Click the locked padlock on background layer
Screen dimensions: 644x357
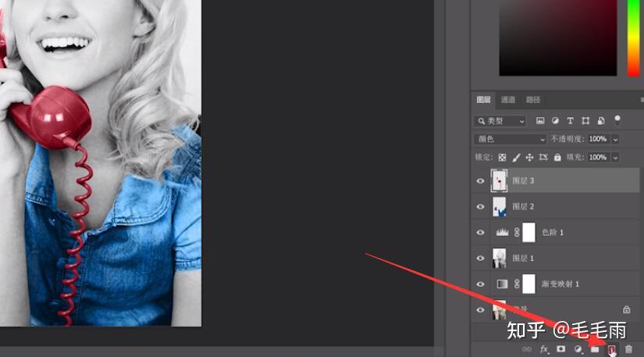626,310
